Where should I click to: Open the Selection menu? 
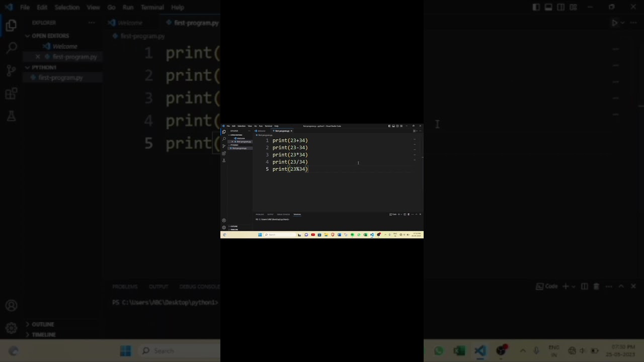[x=242, y=126]
